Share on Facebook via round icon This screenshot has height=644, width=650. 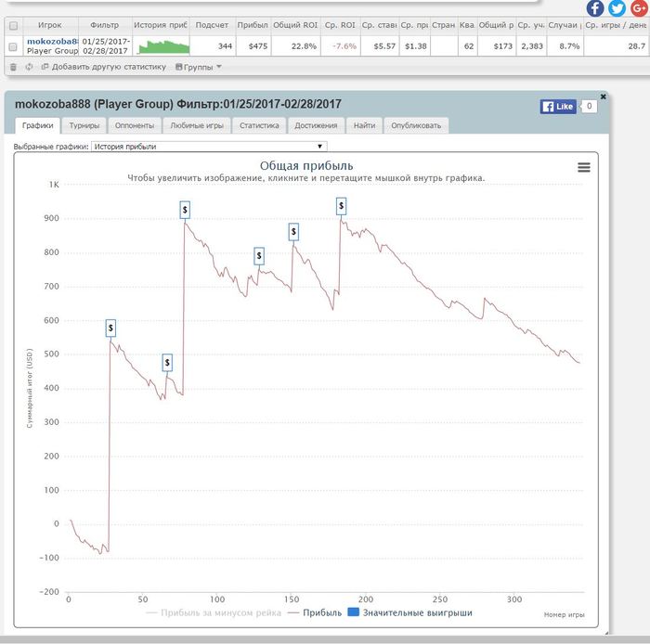click(x=595, y=7)
